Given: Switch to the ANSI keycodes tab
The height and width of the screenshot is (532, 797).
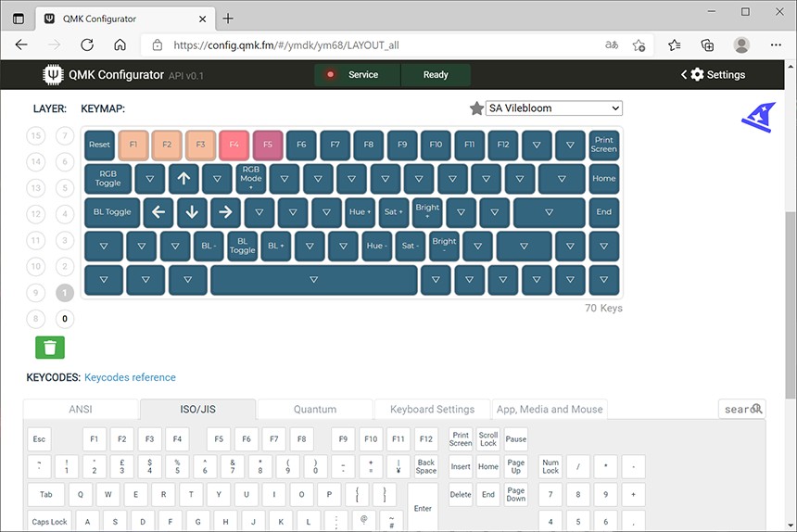Looking at the screenshot, I should click(x=81, y=409).
